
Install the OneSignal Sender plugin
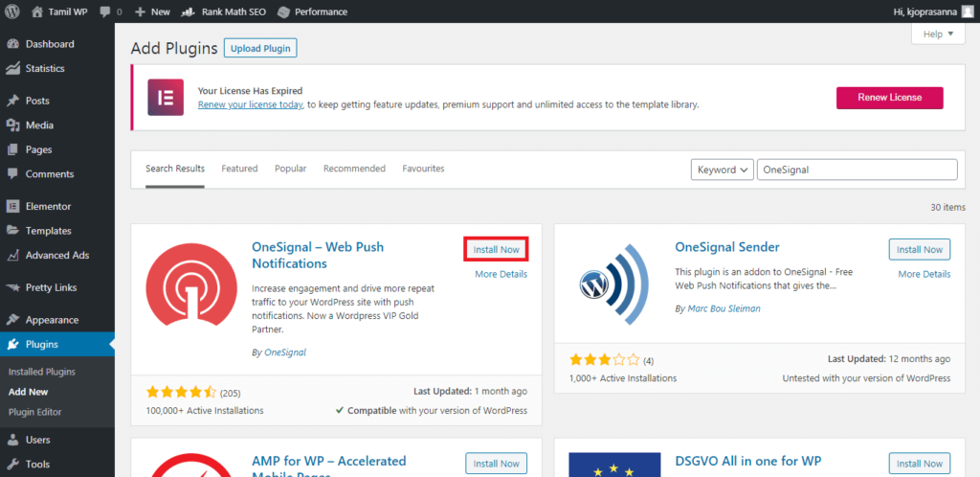click(x=920, y=249)
